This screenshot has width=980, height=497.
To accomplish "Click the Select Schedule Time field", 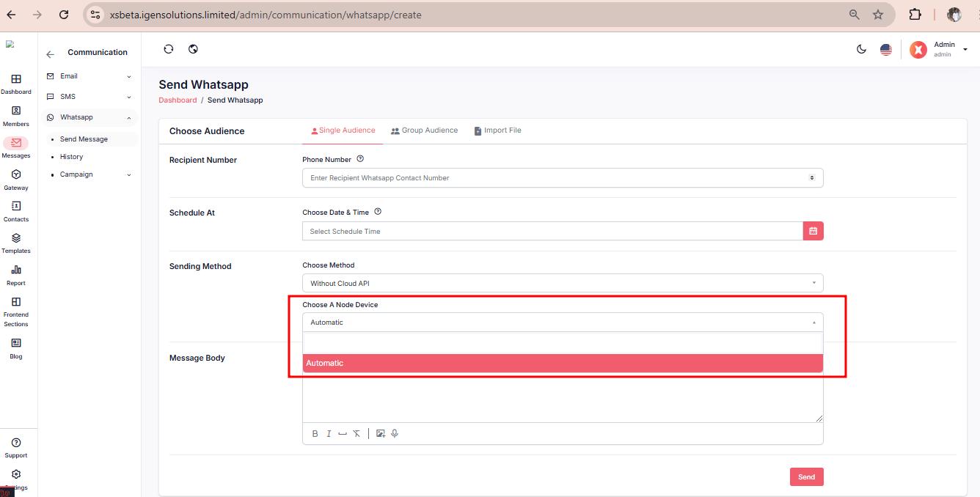I will click(x=552, y=231).
